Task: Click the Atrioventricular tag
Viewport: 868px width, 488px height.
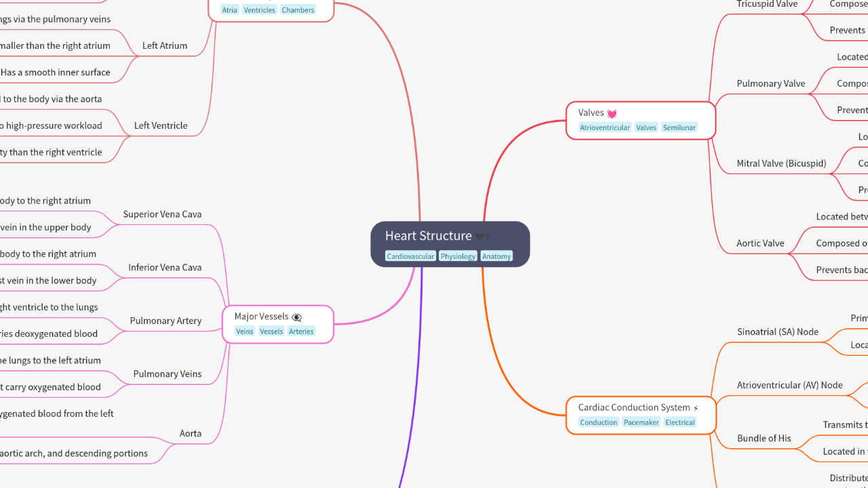Action: click(x=605, y=127)
